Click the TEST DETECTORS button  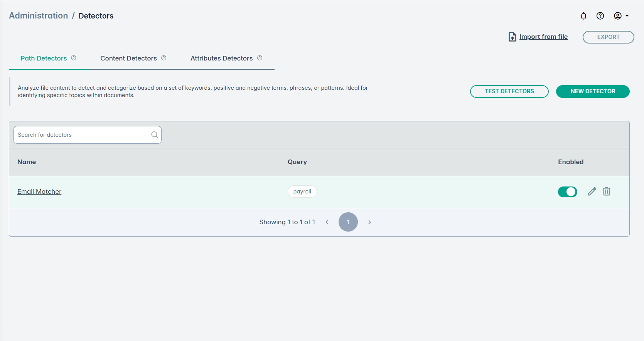pyautogui.click(x=509, y=91)
